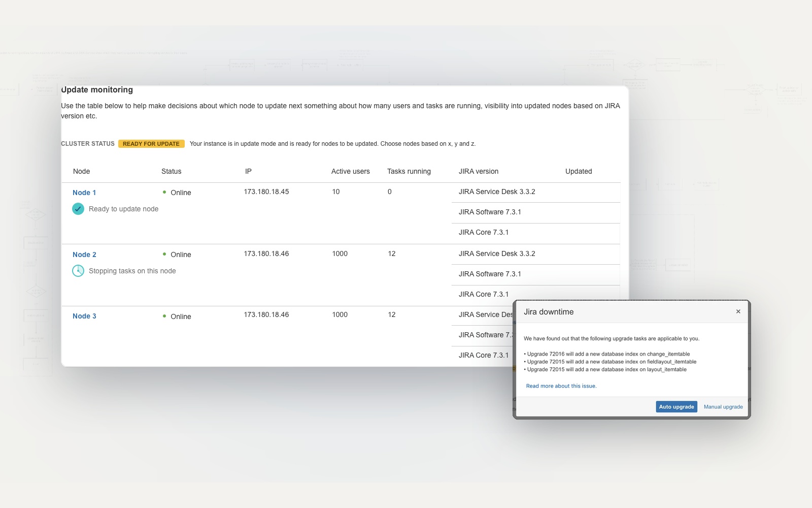Click the Jira downtime dialog title
The width and height of the screenshot is (812, 508).
coord(549,312)
